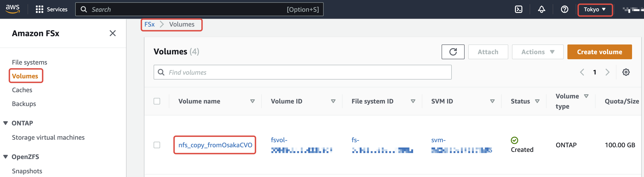This screenshot has height=177, width=644.
Task: Click the Attach button
Action: (488, 52)
